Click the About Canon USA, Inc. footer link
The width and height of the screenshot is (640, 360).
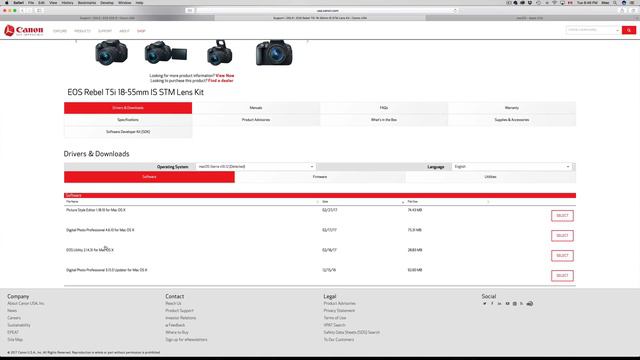pyautogui.click(x=26, y=304)
